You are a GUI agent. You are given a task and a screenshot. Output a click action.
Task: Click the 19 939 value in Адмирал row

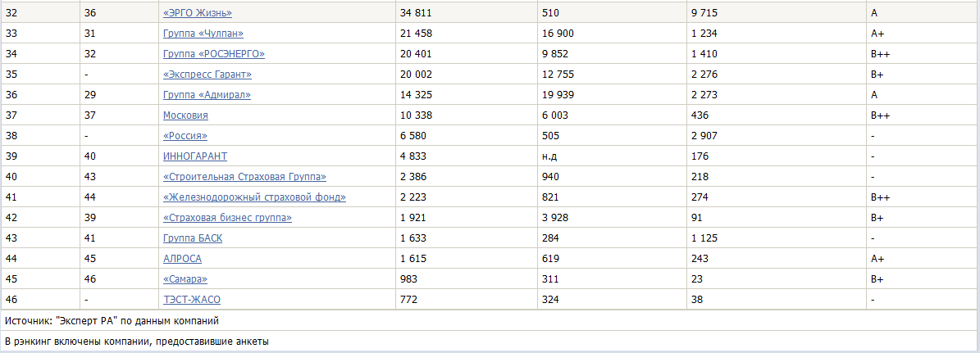pyautogui.click(x=558, y=95)
